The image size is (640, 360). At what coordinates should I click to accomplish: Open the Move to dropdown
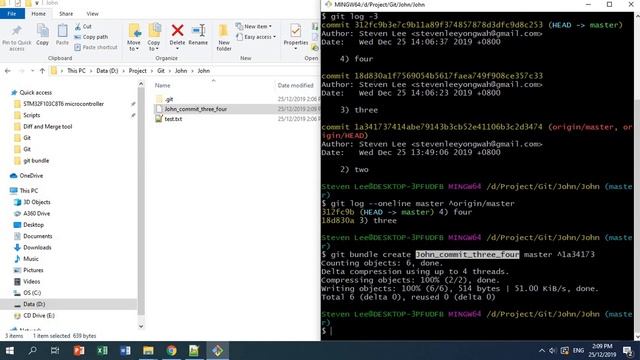click(x=133, y=38)
